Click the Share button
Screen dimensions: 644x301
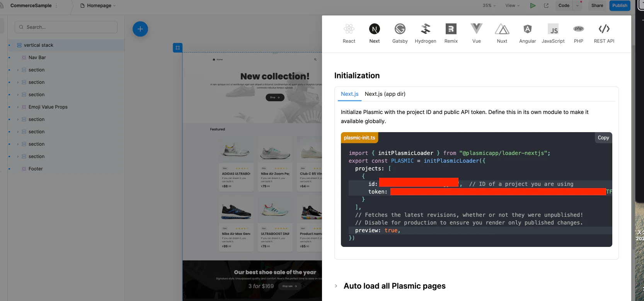click(597, 5)
